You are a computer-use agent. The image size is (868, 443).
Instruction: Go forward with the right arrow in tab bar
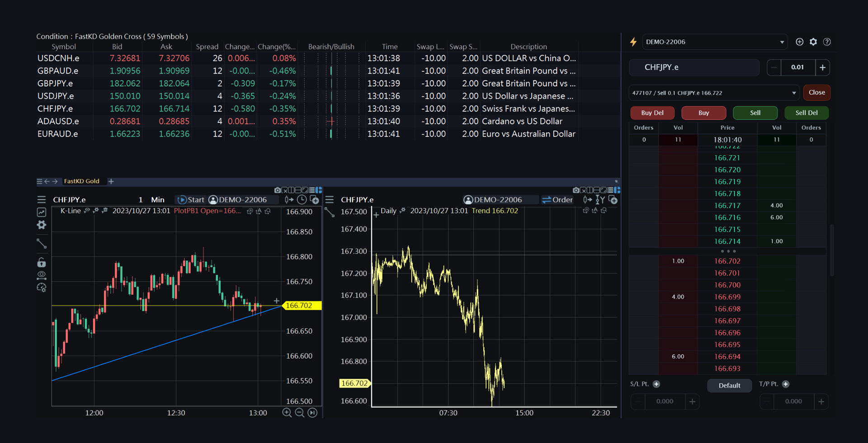pos(55,181)
